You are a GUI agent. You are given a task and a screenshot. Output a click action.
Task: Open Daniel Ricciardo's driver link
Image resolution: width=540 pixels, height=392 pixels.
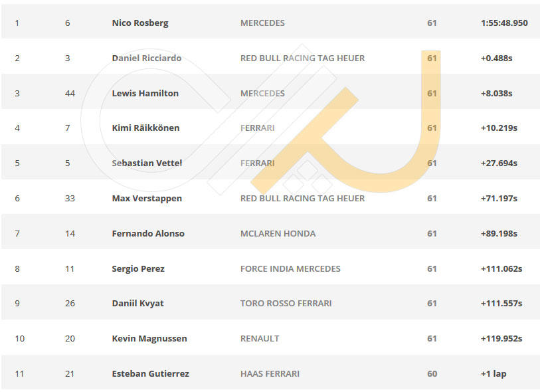(x=147, y=58)
